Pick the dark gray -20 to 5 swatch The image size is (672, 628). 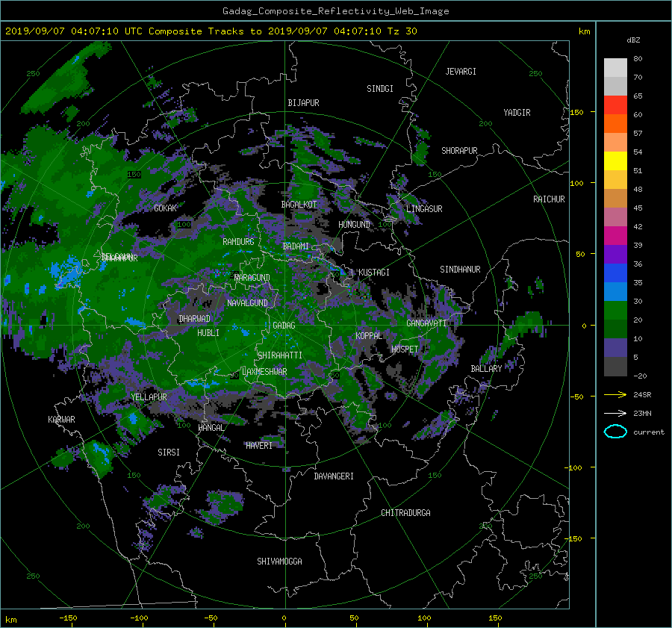point(615,367)
